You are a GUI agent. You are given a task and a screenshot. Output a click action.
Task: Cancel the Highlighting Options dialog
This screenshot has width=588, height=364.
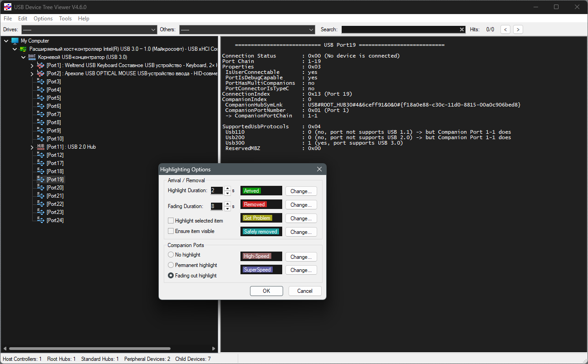tap(305, 291)
